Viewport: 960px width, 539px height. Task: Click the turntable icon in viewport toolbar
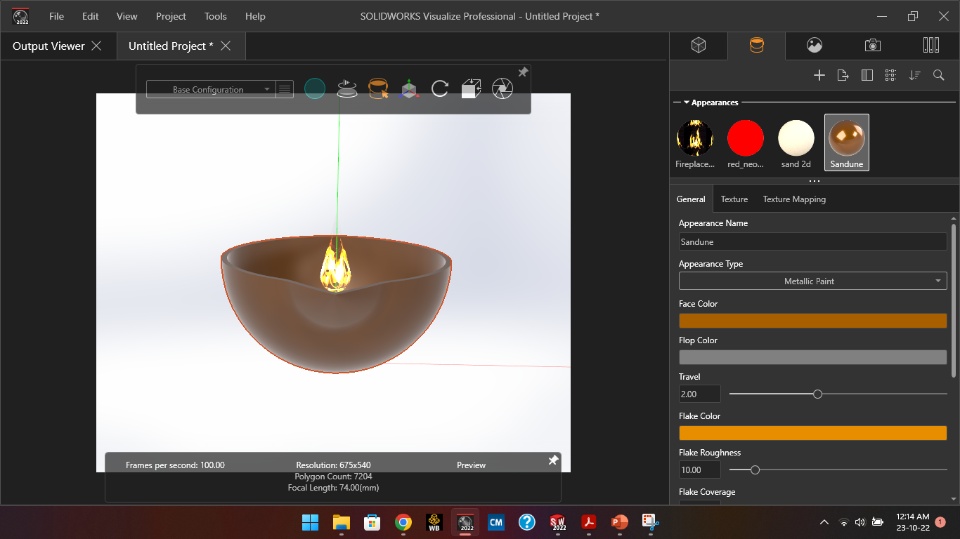pyautogui.click(x=346, y=89)
